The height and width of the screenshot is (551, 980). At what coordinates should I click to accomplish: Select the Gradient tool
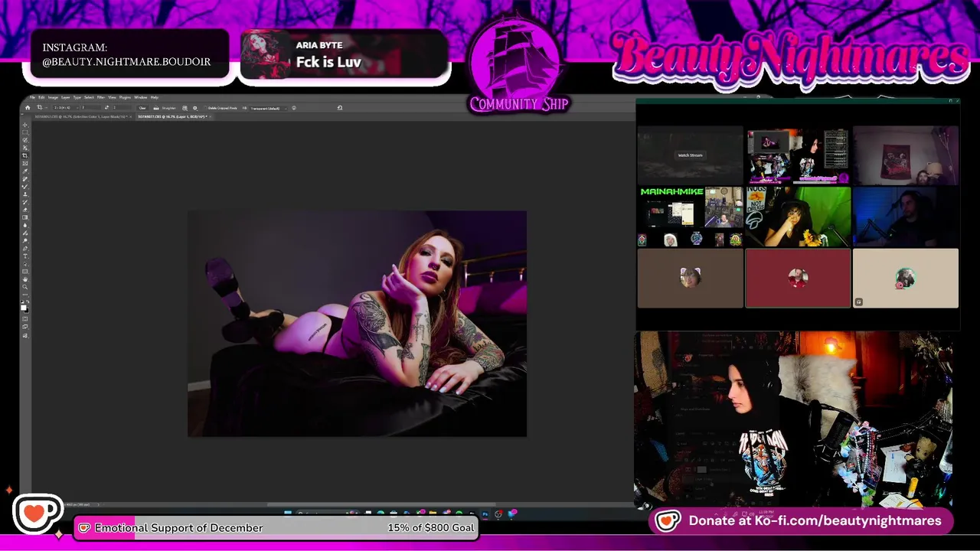[25, 217]
